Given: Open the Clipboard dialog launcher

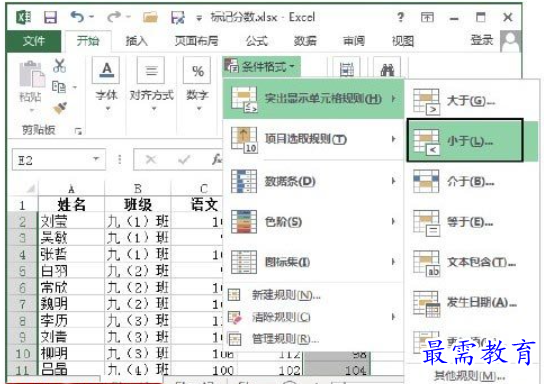Looking at the screenshot, I should coord(78,131).
